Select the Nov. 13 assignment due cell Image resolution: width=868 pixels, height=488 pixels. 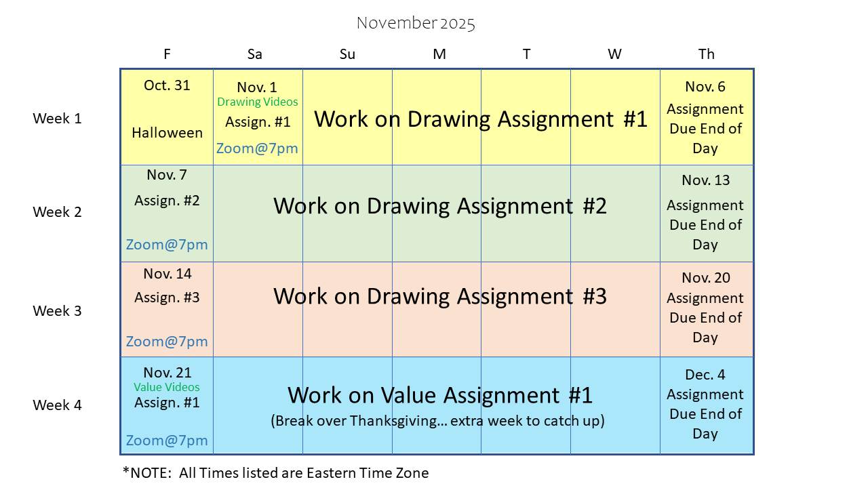[705, 213]
